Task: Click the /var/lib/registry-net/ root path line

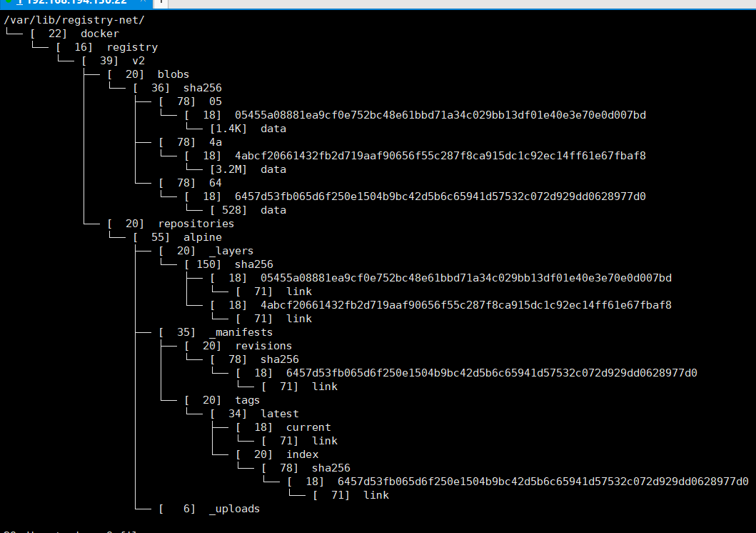Action: [x=74, y=20]
